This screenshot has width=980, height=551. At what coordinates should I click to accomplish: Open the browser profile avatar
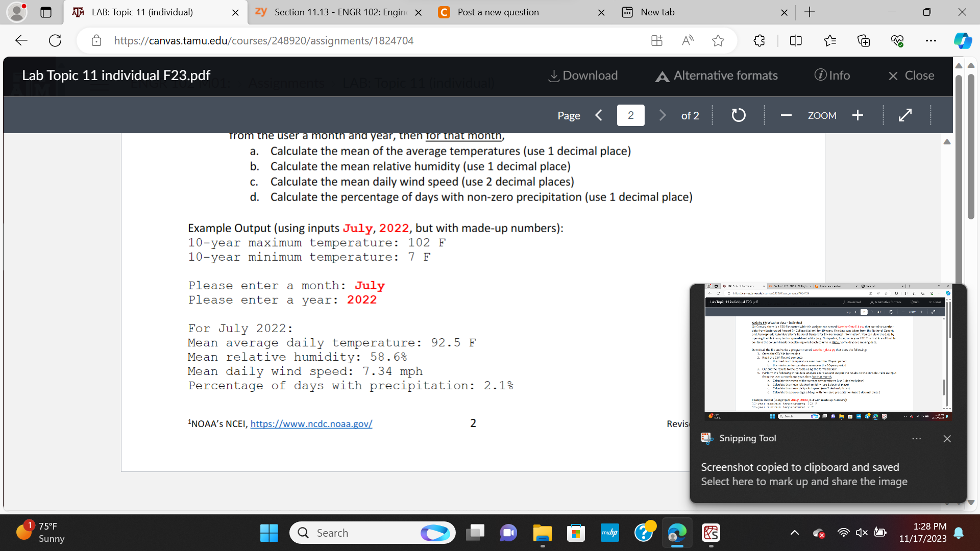click(16, 12)
